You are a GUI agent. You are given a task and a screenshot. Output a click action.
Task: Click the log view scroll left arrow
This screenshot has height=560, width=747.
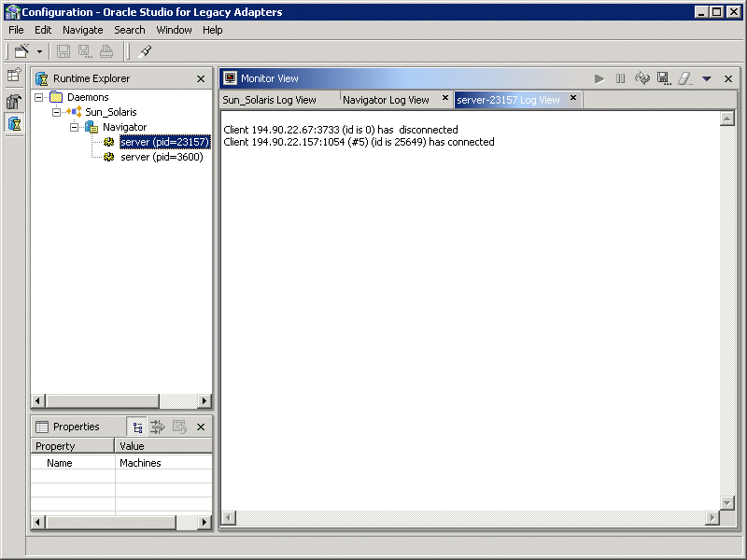(229, 518)
